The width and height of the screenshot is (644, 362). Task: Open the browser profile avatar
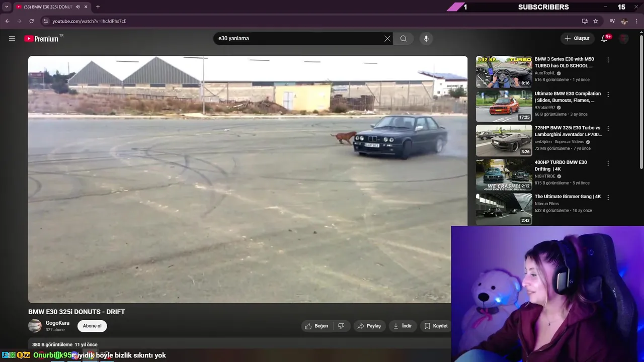coord(624,21)
